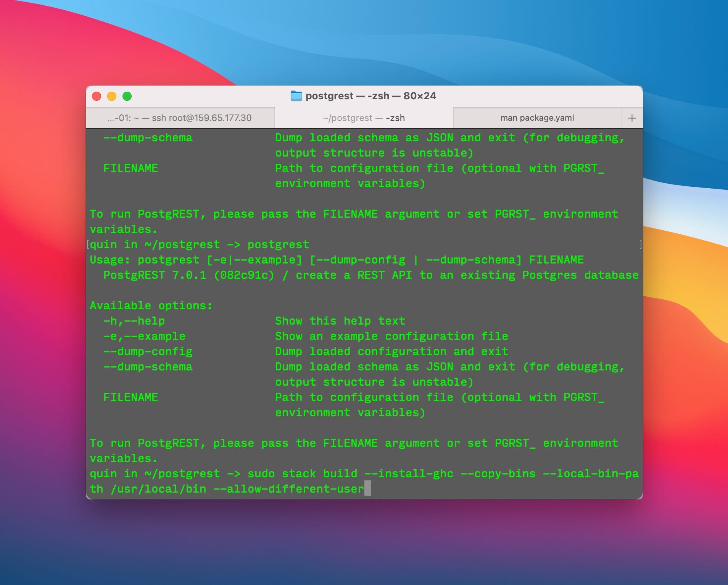Open the man package.yaml tab
Viewport: 728px width, 585px height.
tap(537, 118)
